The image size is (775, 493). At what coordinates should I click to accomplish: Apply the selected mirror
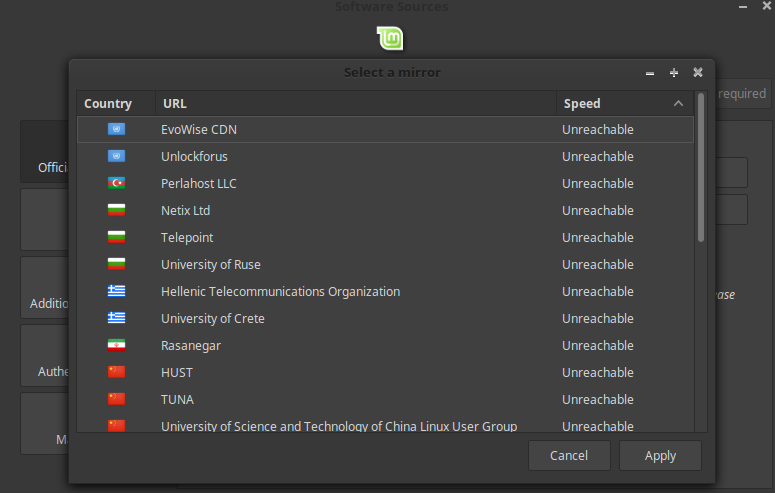click(660, 455)
